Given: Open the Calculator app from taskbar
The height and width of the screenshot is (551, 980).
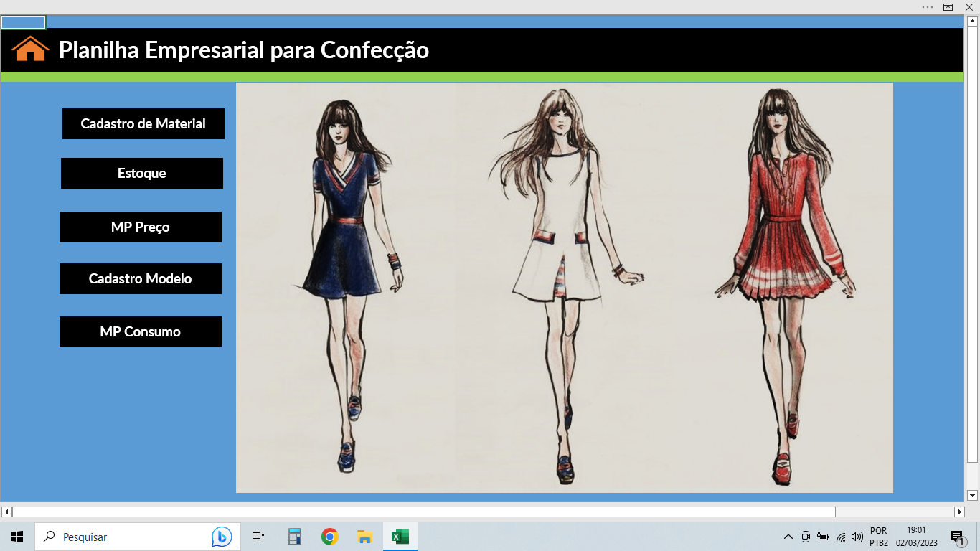Looking at the screenshot, I should coord(295,537).
